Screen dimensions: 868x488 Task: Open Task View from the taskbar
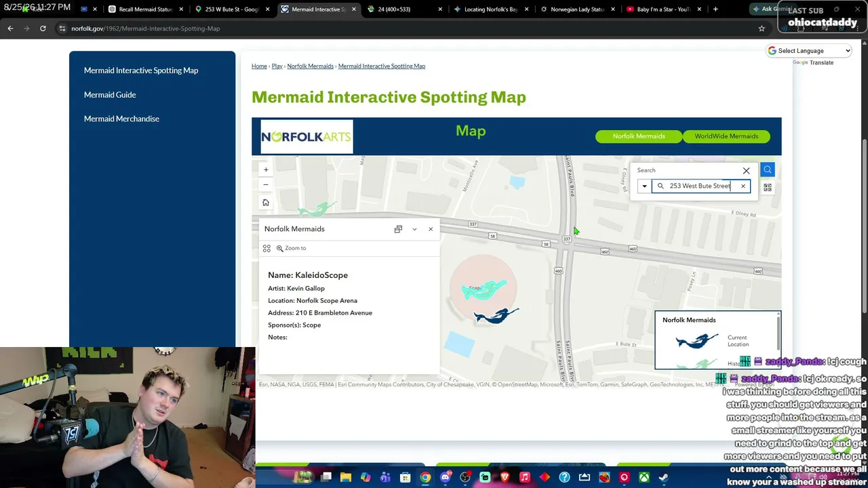(x=326, y=477)
